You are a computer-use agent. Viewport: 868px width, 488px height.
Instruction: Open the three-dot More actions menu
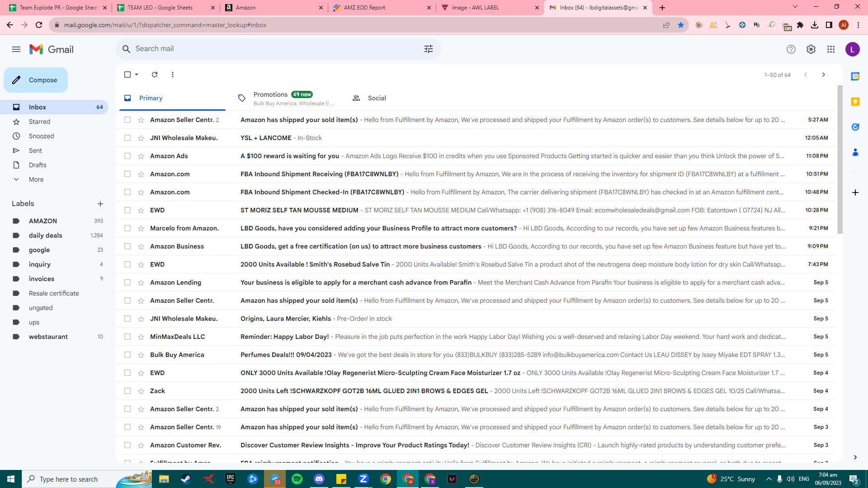[x=173, y=75]
